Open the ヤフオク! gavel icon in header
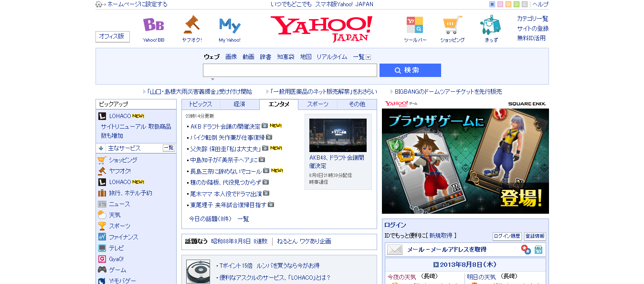The width and height of the screenshot is (644, 284). (x=191, y=24)
